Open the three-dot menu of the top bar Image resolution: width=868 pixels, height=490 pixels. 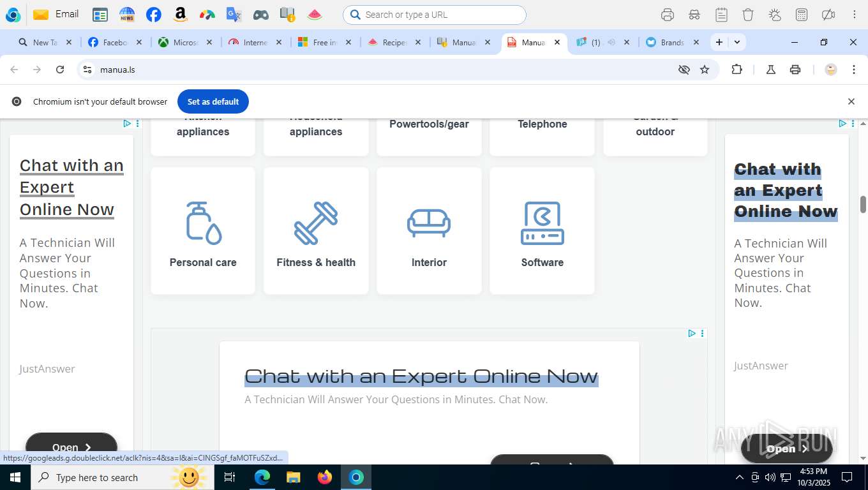click(854, 15)
